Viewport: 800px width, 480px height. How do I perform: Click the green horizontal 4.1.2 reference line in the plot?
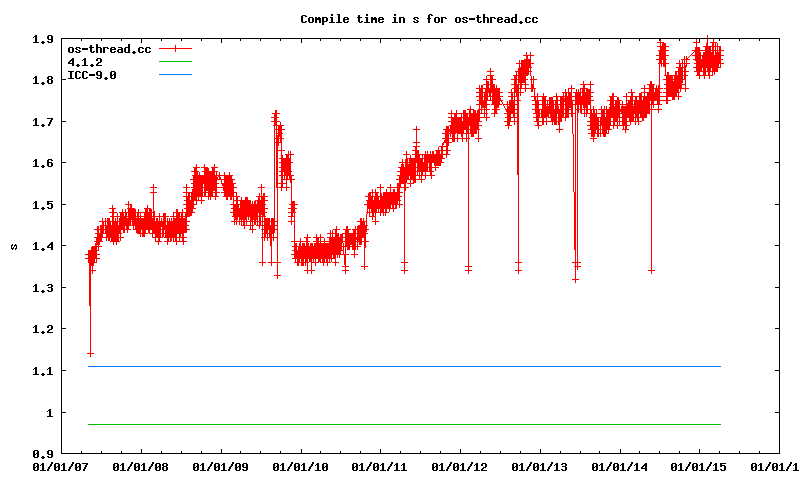click(x=400, y=425)
